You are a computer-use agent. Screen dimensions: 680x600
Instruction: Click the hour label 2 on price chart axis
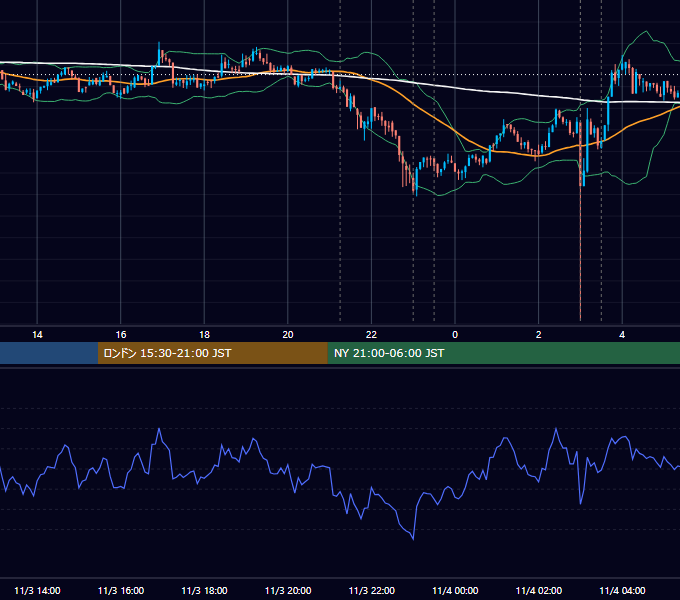pyautogui.click(x=538, y=335)
